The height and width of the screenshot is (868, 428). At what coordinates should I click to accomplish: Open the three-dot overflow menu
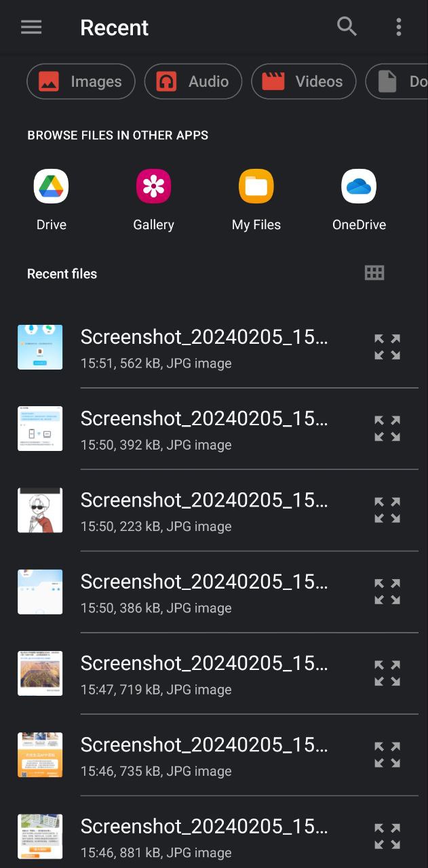(x=398, y=27)
